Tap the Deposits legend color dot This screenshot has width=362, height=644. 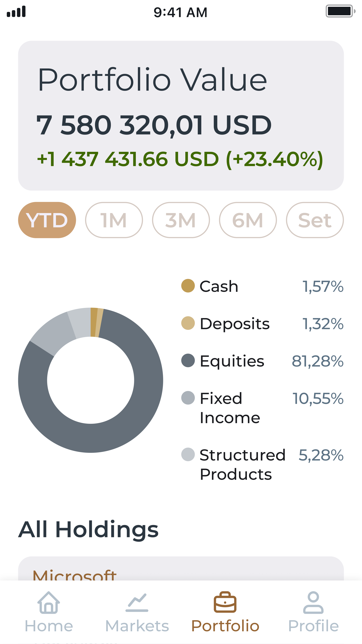tap(188, 323)
